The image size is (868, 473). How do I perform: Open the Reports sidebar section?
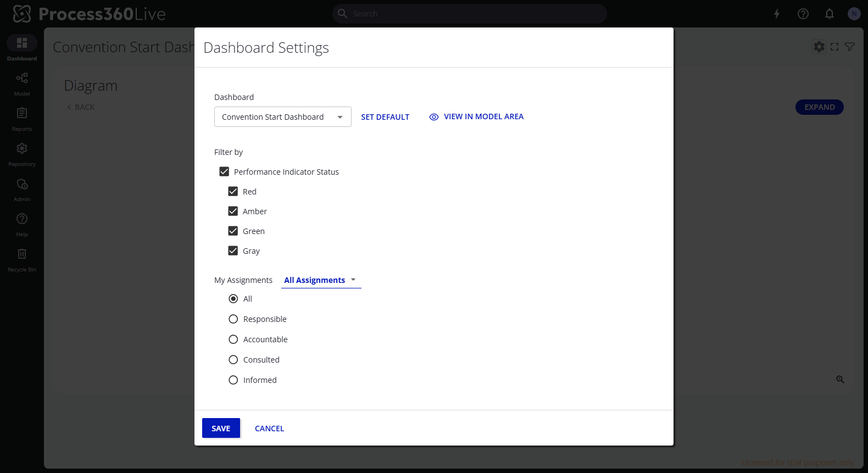pos(22,119)
